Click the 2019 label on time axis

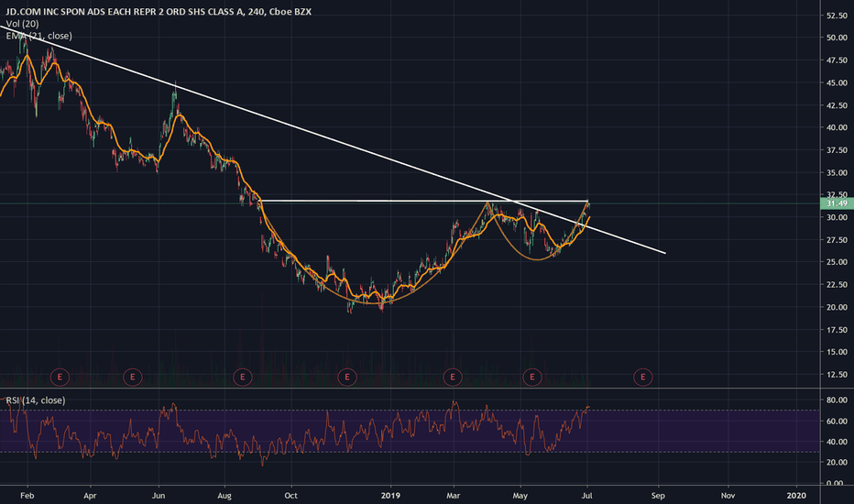click(x=390, y=495)
